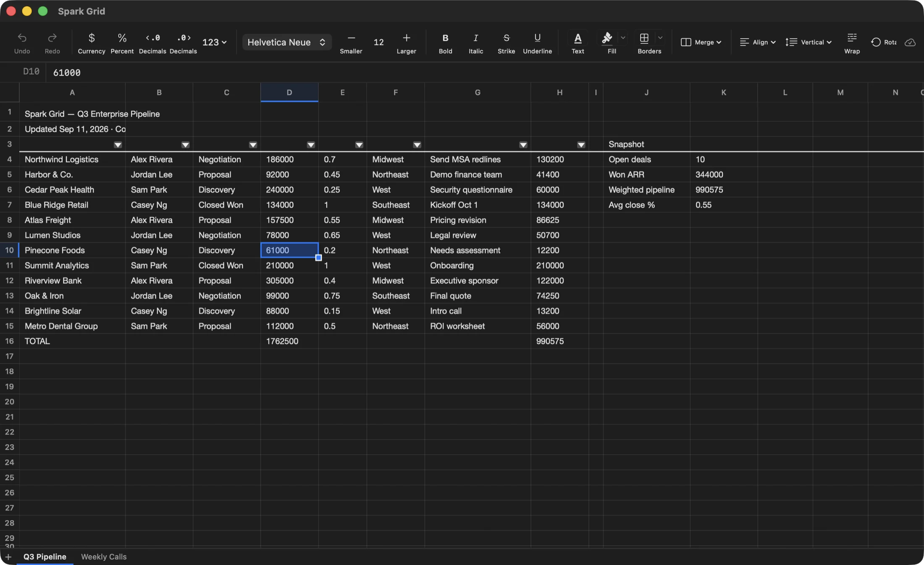Image resolution: width=924 pixels, height=565 pixels.
Task: Click the Redo arrow icon
Action: pos(52,38)
